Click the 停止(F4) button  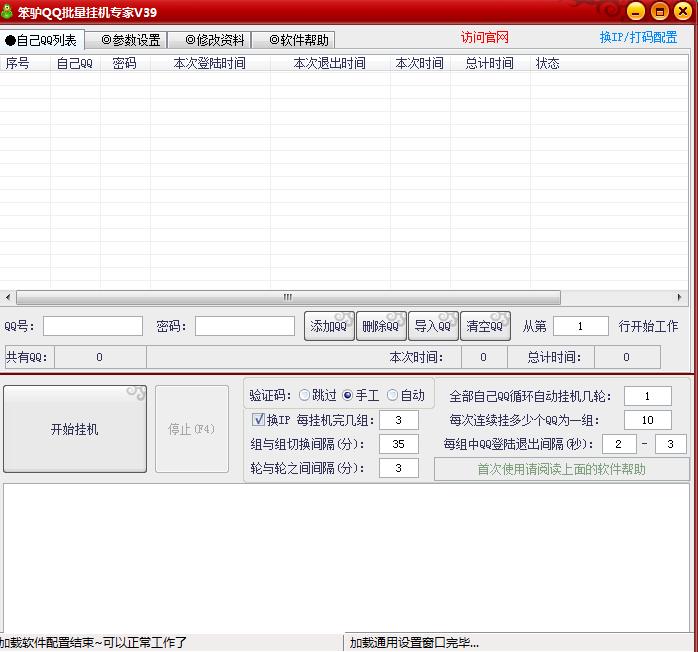[192, 429]
